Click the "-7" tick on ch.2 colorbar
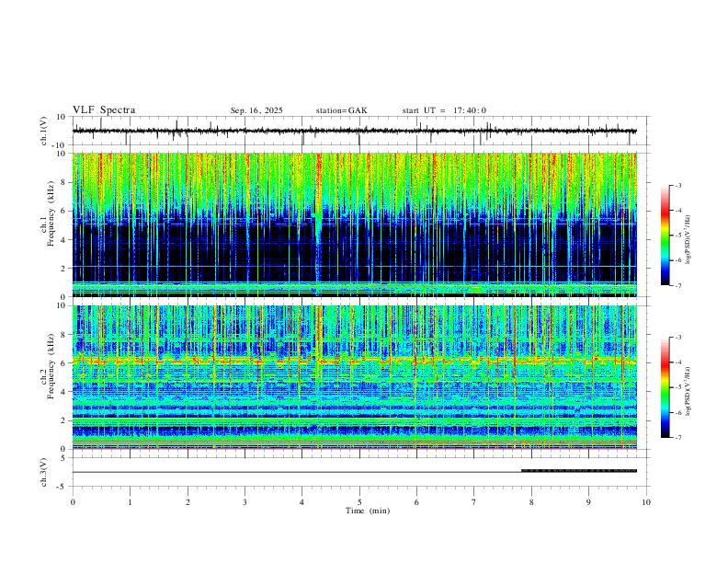The width and height of the screenshot is (728, 563). 677,438
